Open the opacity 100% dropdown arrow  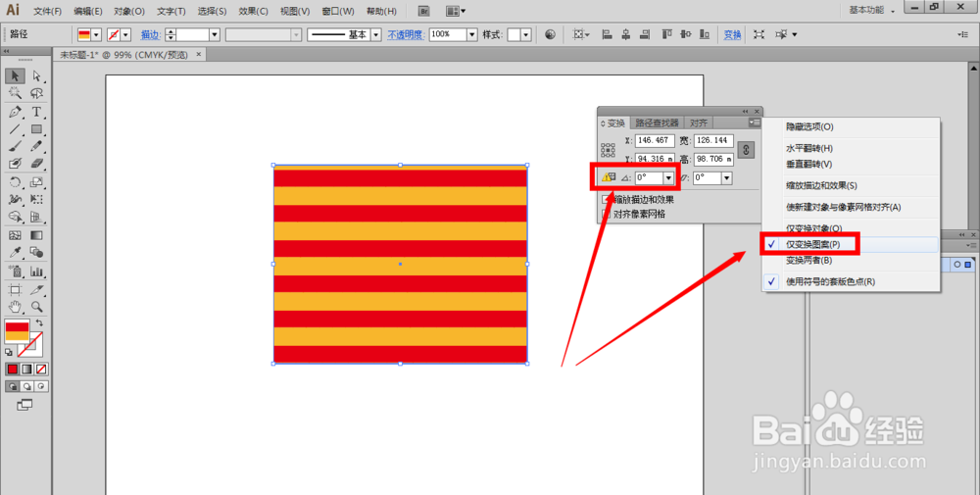472,35
